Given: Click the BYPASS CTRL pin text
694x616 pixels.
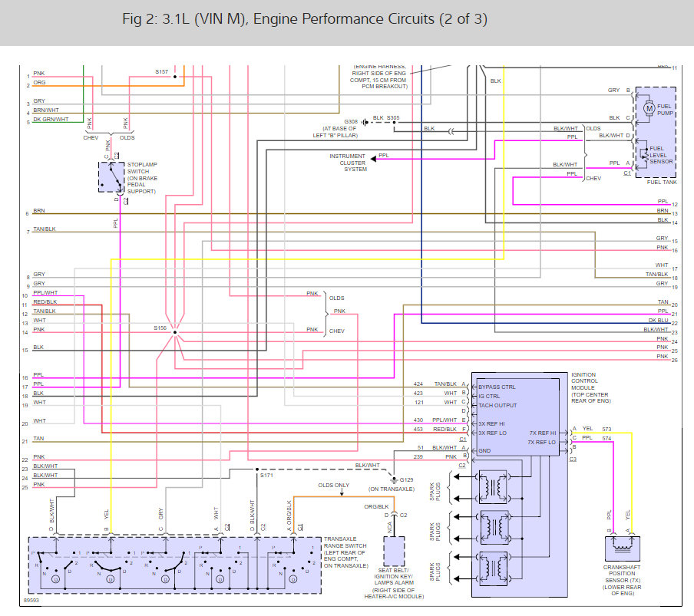Looking at the screenshot, I should click(x=497, y=387).
